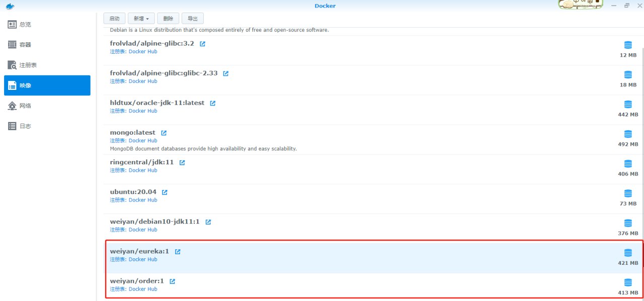The image size is (644, 301).
Task: Open the 网络 network section
Action: (47, 106)
